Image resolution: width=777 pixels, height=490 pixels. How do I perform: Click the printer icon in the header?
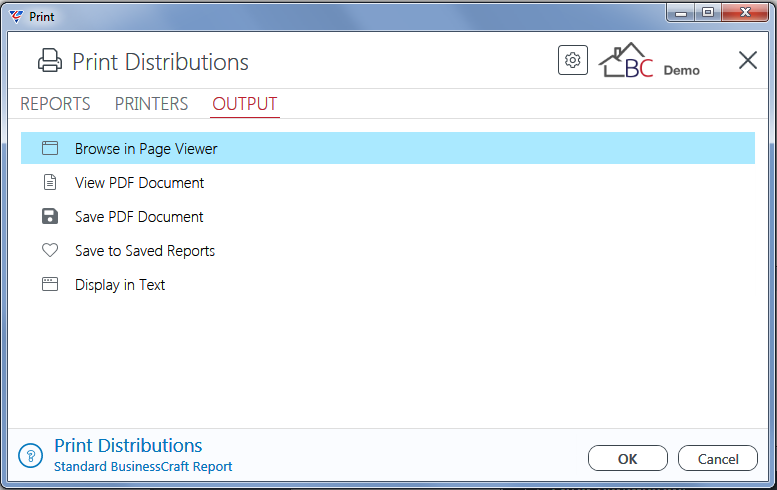[x=50, y=61]
